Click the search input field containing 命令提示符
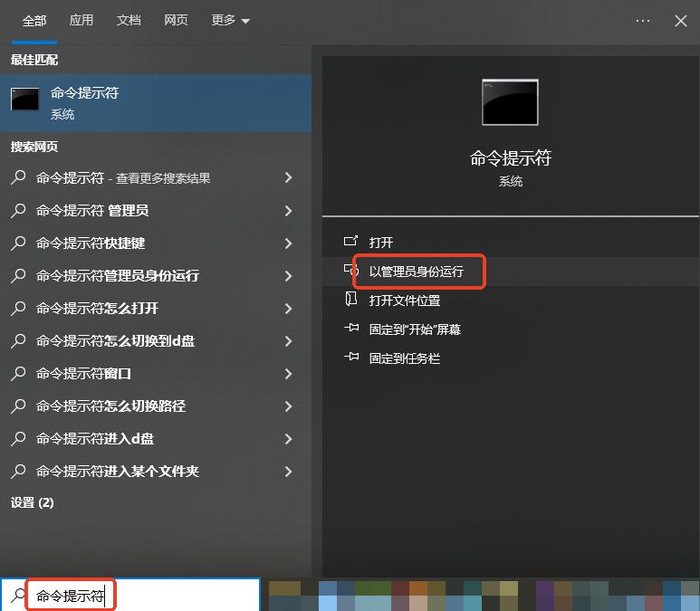The height and width of the screenshot is (611, 700). 145,595
